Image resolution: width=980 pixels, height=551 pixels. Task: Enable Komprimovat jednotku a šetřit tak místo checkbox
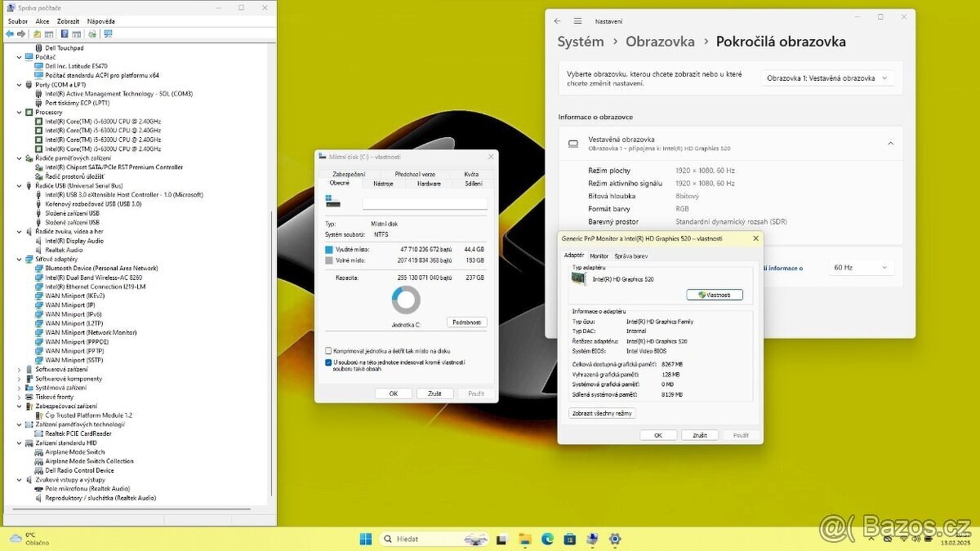pyautogui.click(x=328, y=351)
